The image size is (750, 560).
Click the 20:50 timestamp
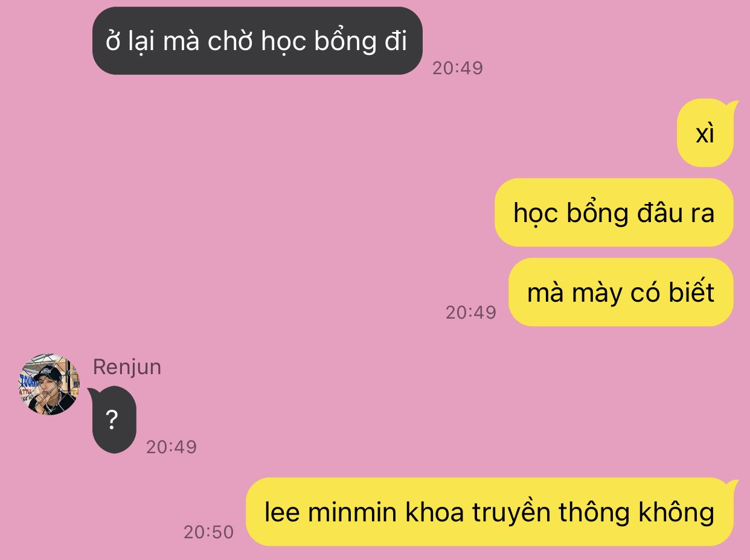[208, 532]
